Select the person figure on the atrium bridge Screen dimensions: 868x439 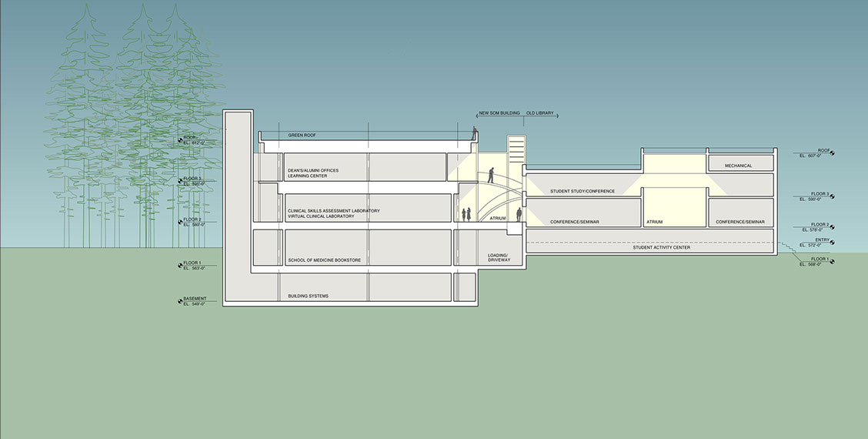coord(491,174)
